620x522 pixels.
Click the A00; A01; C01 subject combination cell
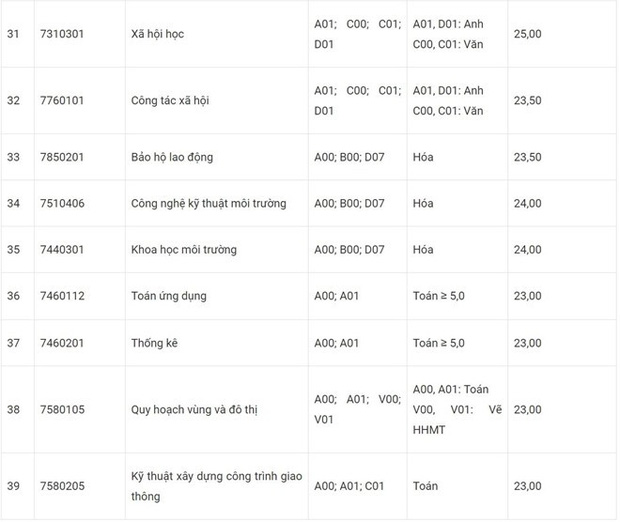349,486
